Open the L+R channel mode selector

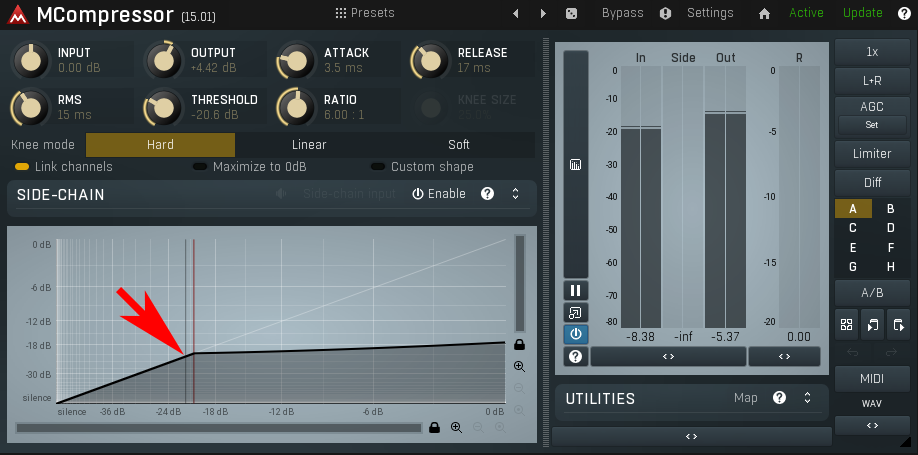click(872, 81)
